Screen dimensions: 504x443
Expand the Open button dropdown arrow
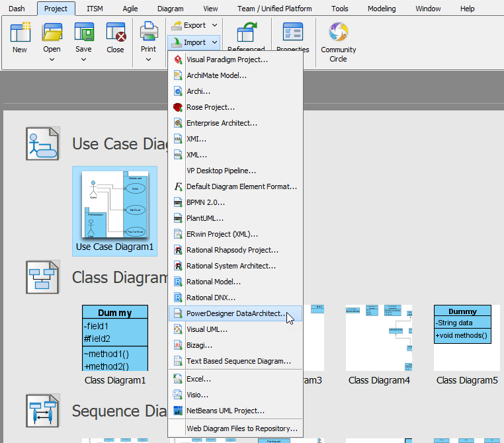tap(52, 60)
